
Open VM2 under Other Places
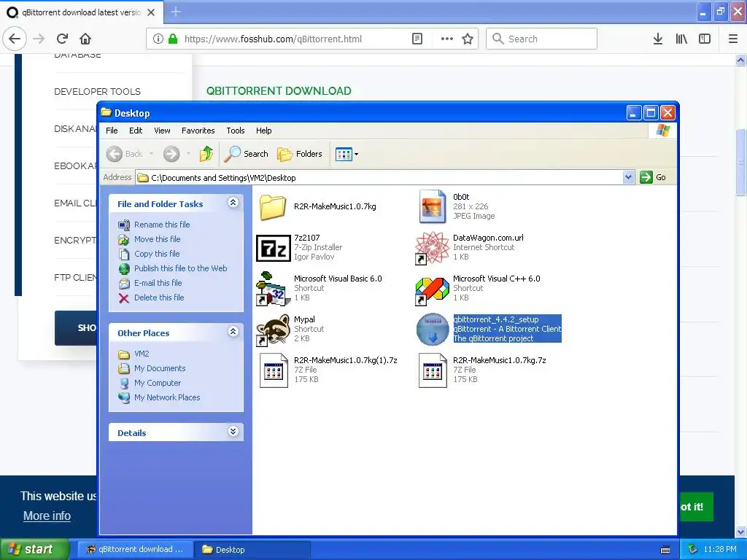click(x=142, y=354)
